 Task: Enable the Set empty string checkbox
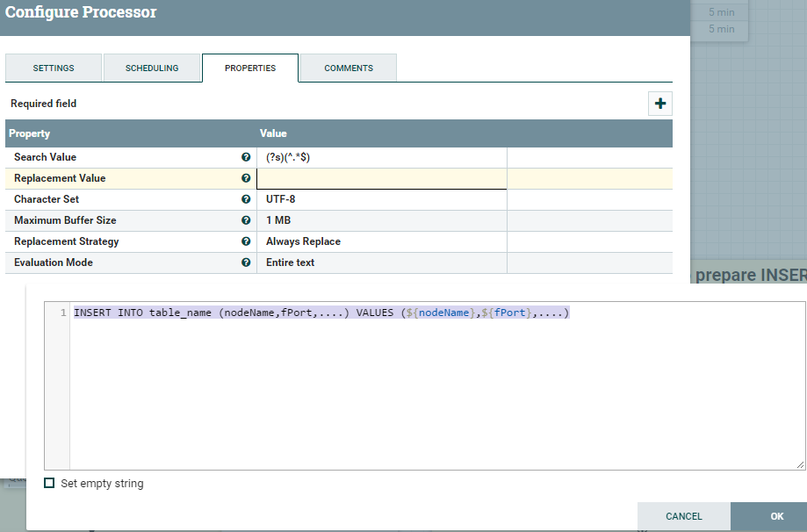pos(49,483)
